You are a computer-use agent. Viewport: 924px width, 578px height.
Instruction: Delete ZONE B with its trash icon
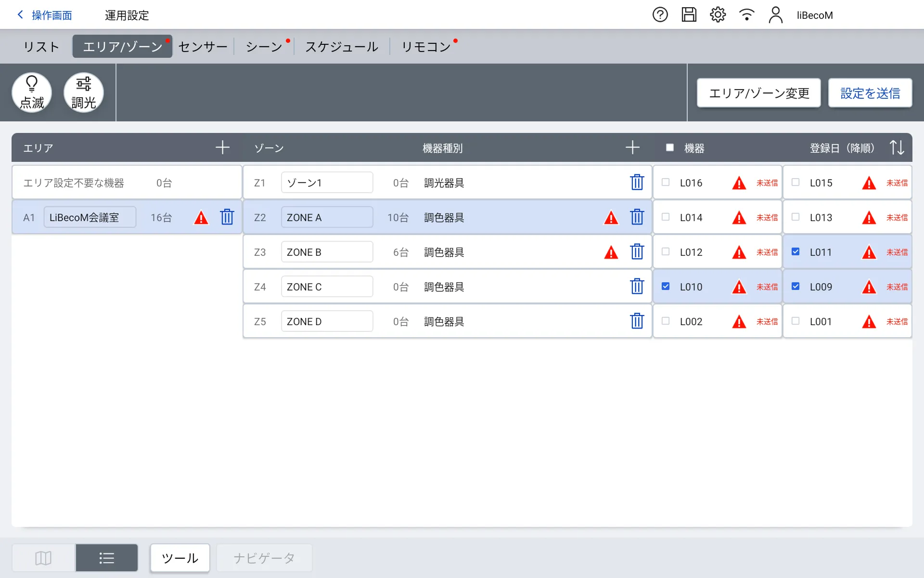click(637, 252)
